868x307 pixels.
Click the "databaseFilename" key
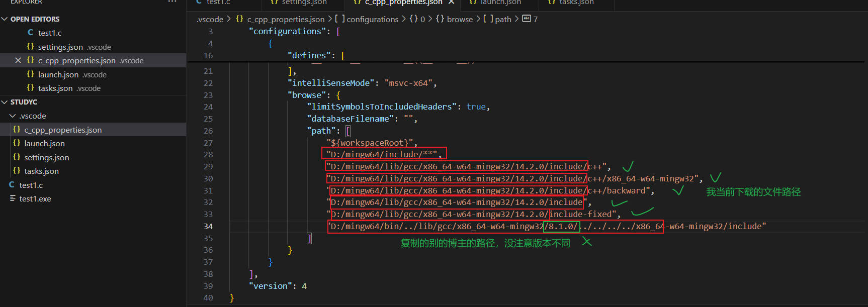(350, 119)
